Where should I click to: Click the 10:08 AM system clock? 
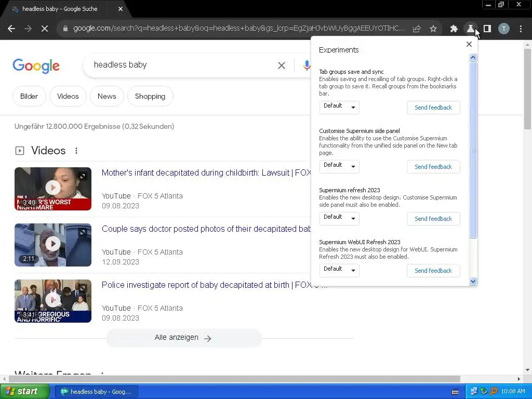513,392
